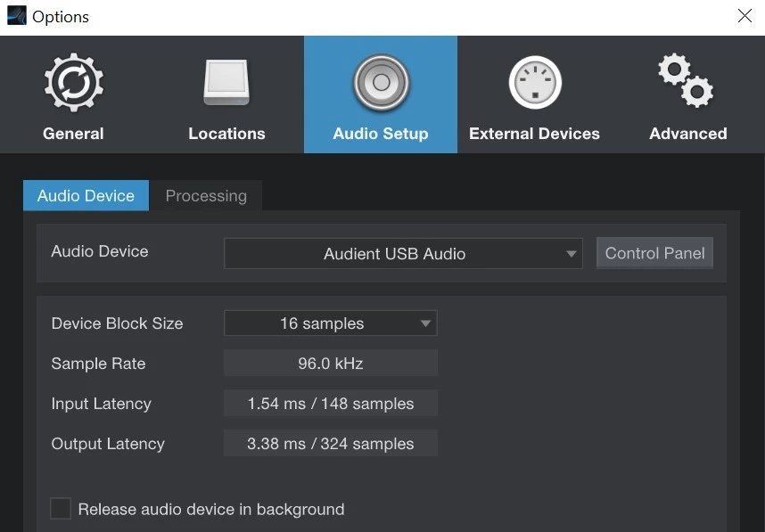Screen dimensions: 765x532
Task: Click the Audio Setup speaker icon
Action: pyautogui.click(x=381, y=82)
